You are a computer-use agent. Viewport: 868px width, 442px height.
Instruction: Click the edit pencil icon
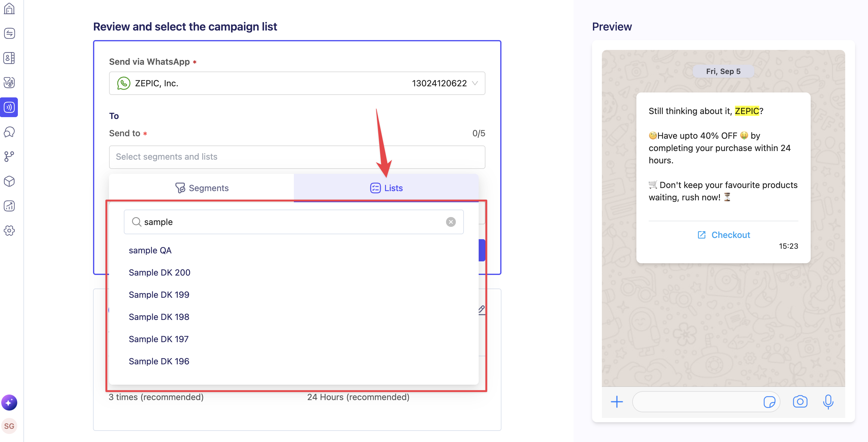click(x=481, y=309)
